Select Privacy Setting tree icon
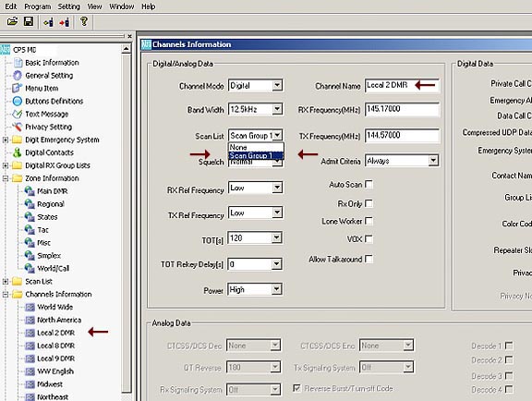 [17, 127]
